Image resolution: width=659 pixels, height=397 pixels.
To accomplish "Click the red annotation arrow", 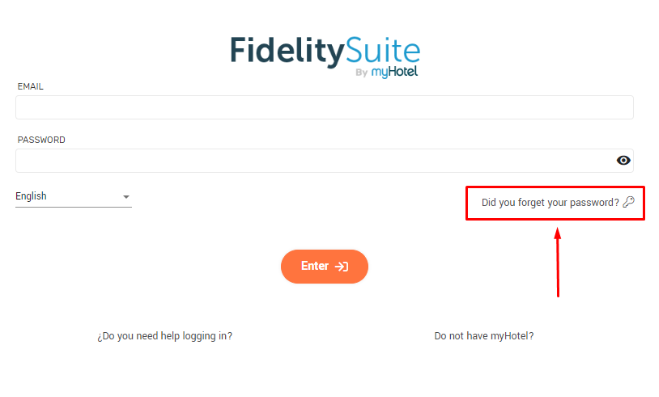I will [x=558, y=262].
